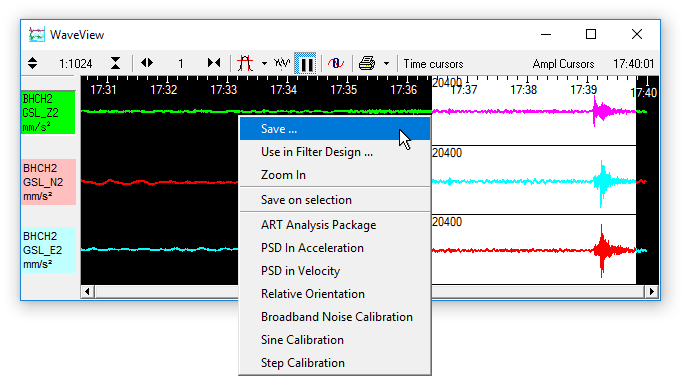Viewport: 685px width, 379px height.
Task: Select pink BHCH2 GSL_N2 channel label
Action: coord(48,182)
